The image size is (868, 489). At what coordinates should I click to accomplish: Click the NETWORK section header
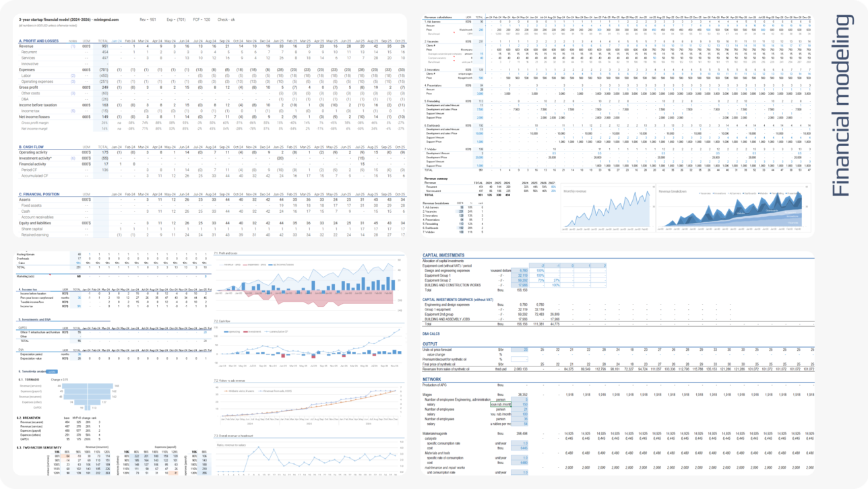pos(432,379)
